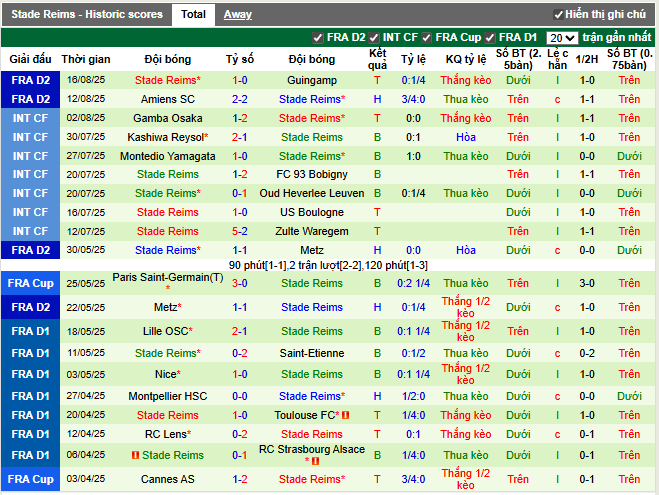Uncheck the FRA Cup filter checkbox
Viewport: 659px width, 495px height.
point(426,38)
